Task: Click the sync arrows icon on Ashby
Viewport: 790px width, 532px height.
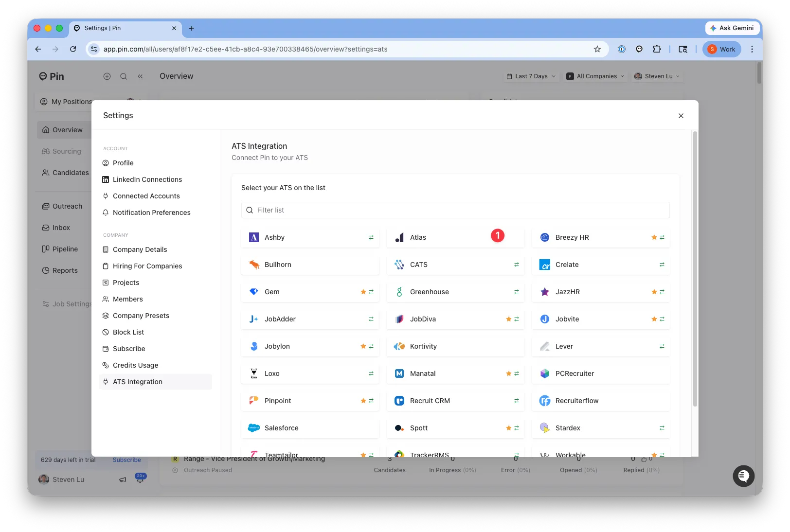Action: click(x=371, y=237)
